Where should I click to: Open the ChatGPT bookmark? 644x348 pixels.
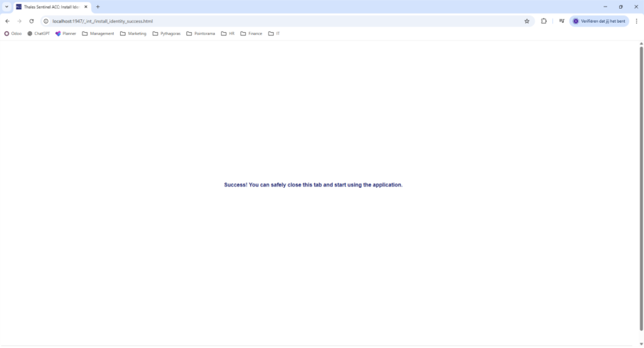pos(38,33)
